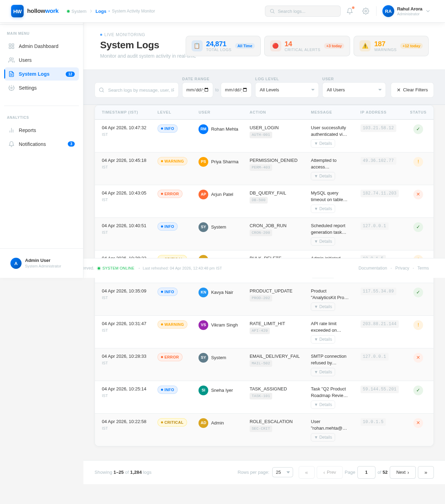Click the Rohan Mehta RM avatar
This screenshot has height=504, width=445.
coord(203,129)
